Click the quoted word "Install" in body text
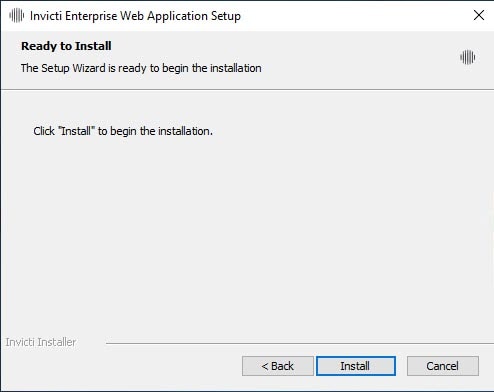The height and width of the screenshot is (392, 494). (x=76, y=131)
